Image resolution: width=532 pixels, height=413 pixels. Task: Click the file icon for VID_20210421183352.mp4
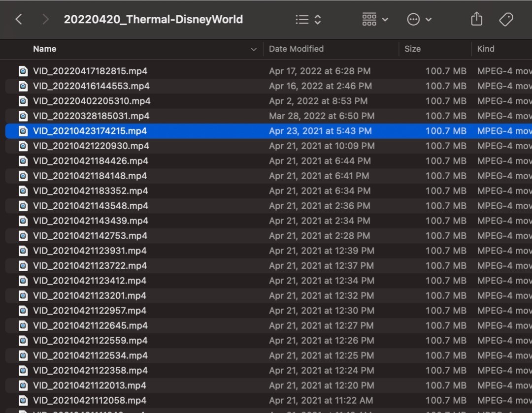23,191
